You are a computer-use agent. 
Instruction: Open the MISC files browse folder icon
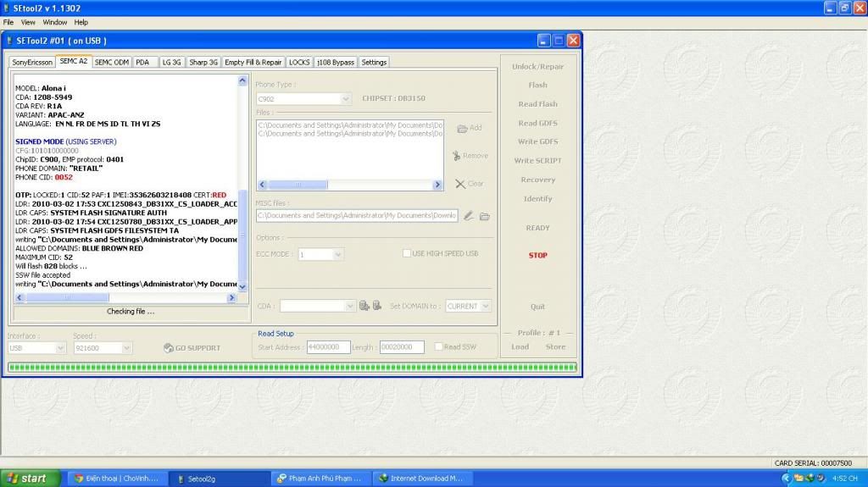[485, 216]
